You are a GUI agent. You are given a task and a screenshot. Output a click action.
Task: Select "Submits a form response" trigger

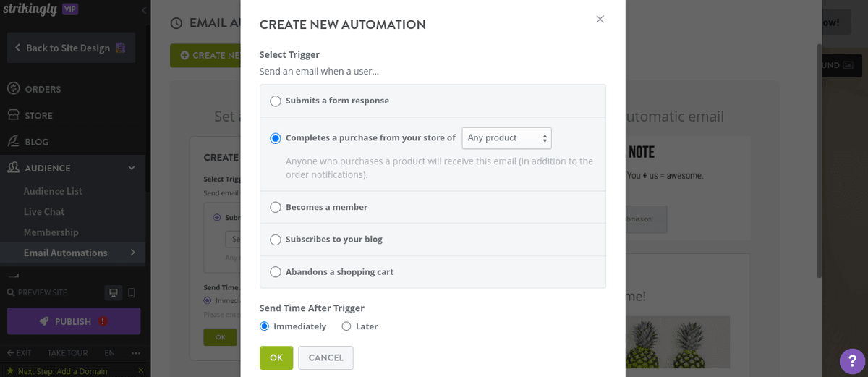click(276, 101)
